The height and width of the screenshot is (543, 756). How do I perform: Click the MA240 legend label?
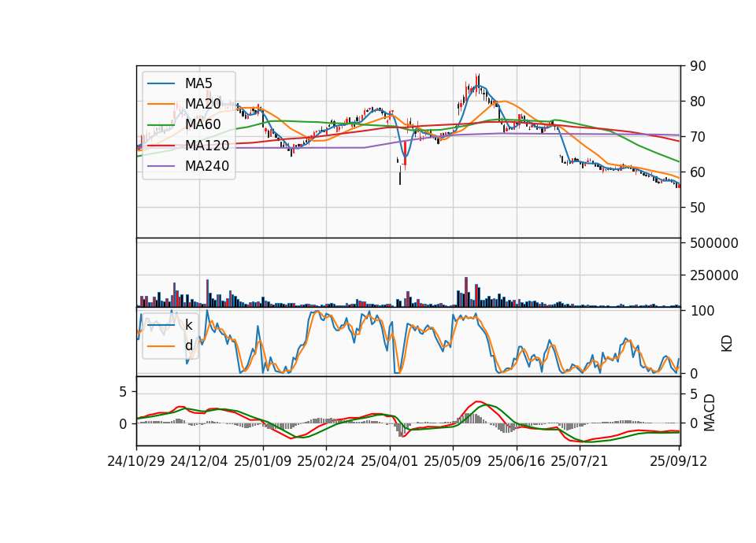(207, 166)
